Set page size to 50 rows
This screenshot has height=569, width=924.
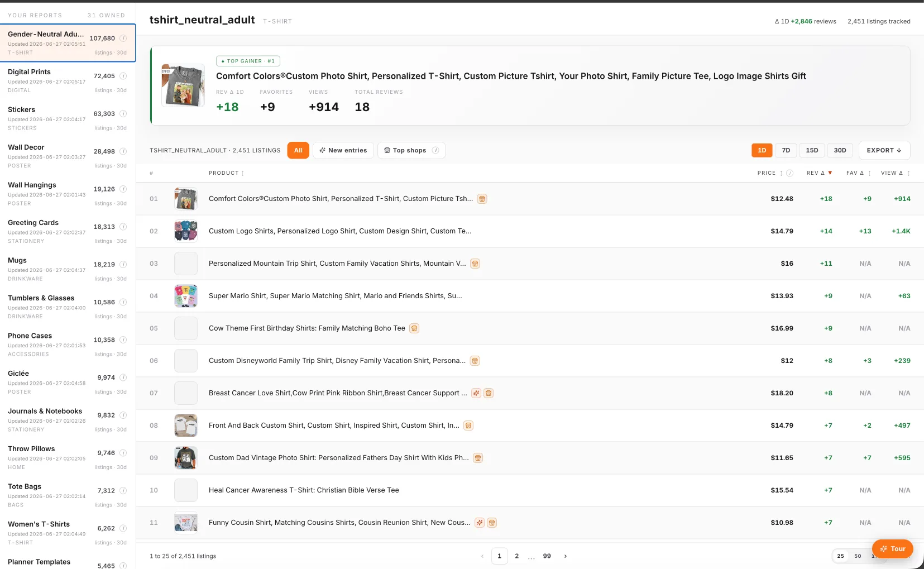point(858,556)
